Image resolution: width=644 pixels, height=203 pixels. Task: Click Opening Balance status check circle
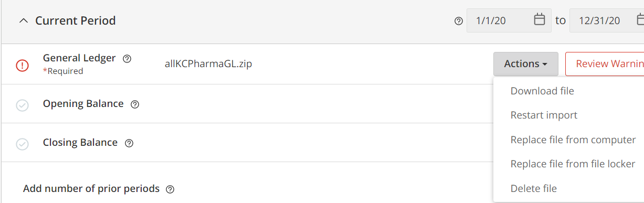(x=22, y=105)
